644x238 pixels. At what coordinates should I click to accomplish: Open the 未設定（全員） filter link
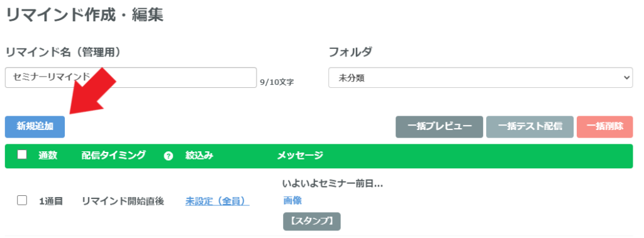click(217, 201)
